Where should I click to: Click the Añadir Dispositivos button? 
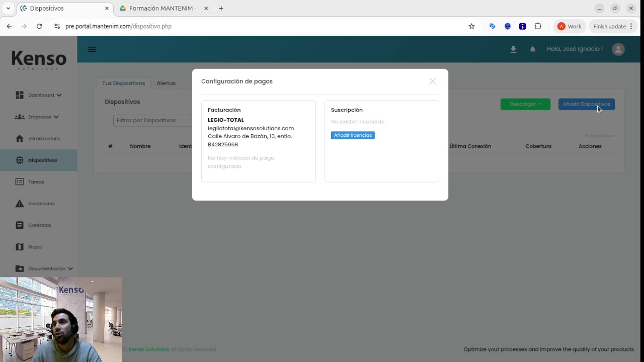point(586,104)
